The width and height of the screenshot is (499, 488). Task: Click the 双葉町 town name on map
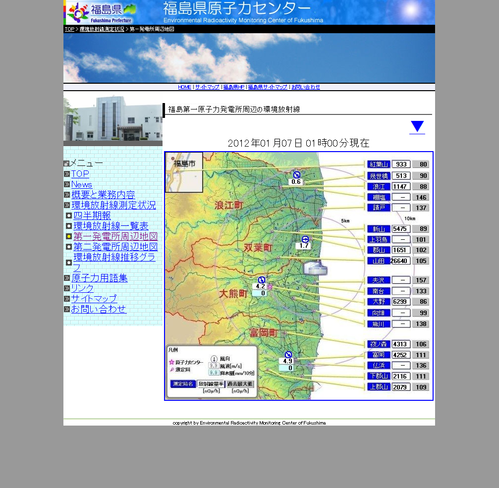(x=258, y=248)
